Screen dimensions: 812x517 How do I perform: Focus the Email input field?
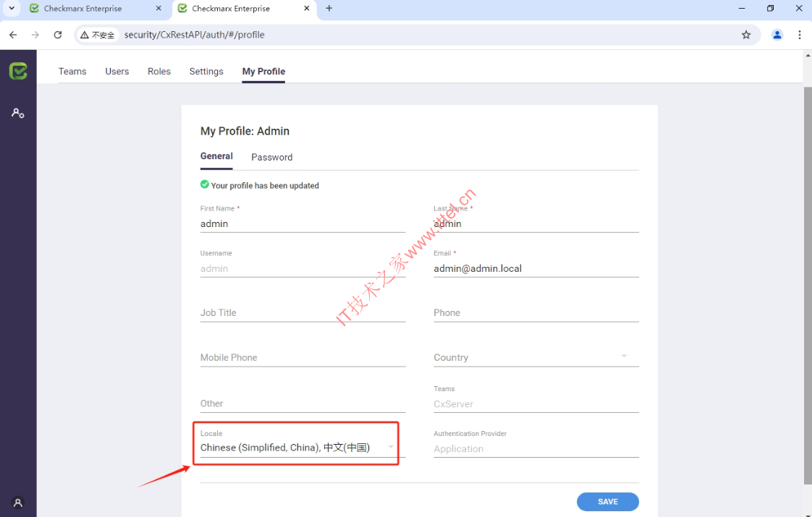(536, 268)
